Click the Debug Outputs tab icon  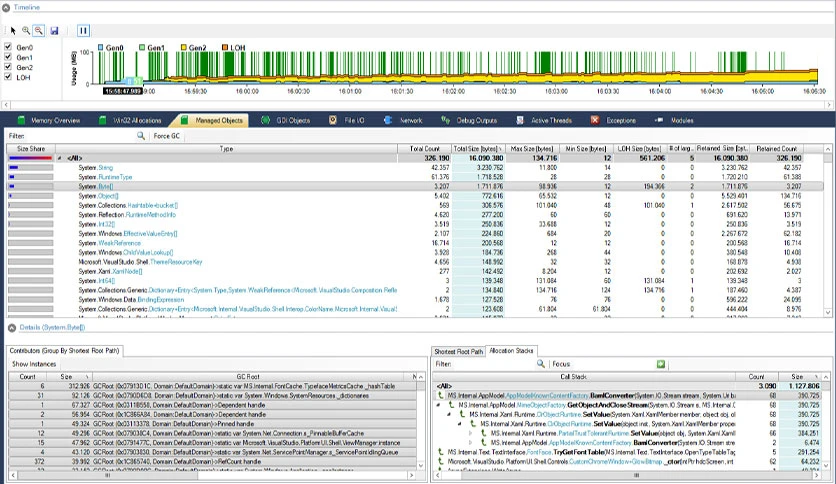click(445, 120)
